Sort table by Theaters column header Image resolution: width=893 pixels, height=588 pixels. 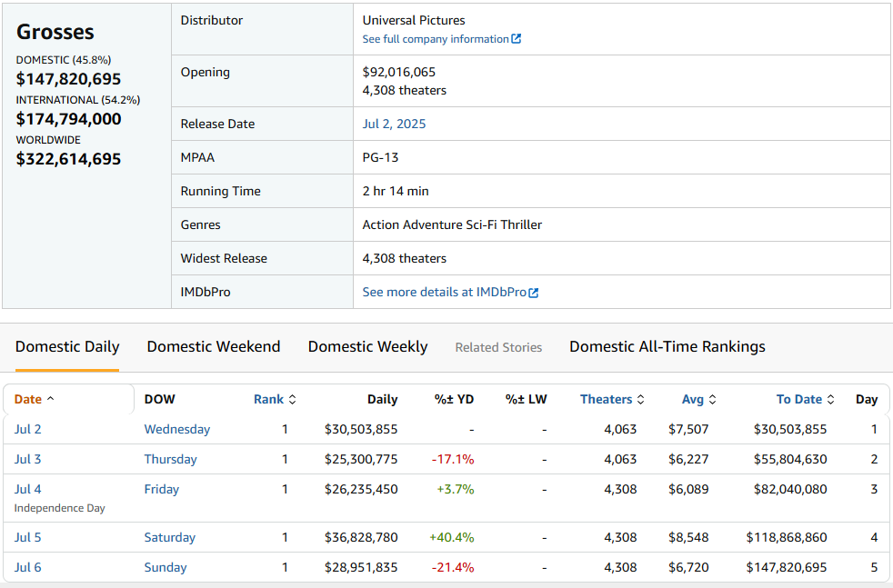(606, 399)
